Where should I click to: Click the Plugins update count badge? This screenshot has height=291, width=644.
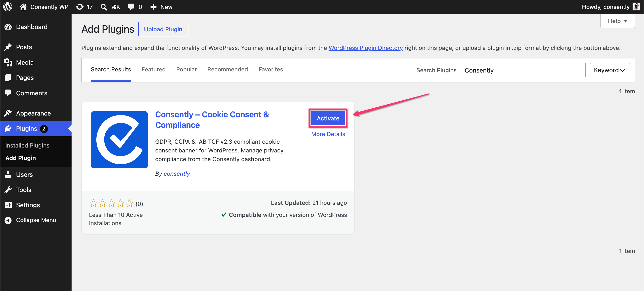pyautogui.click(x=44, y=129)
